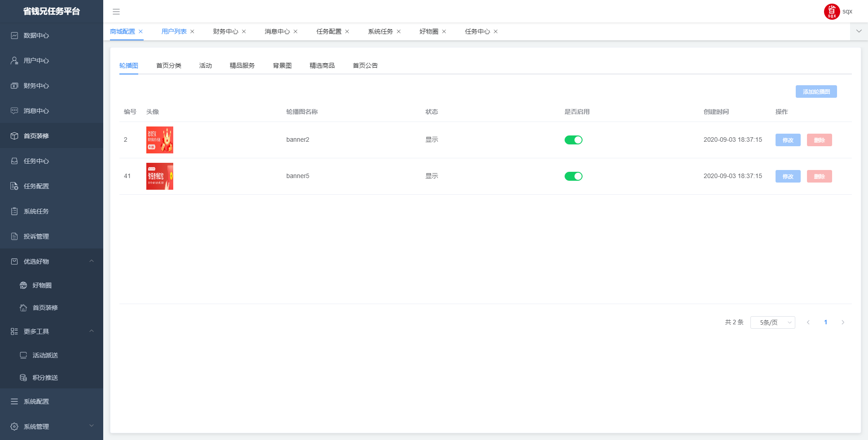Open the 5条/页 page size dropdown
The image size is (868, 440).
point(772,322)
